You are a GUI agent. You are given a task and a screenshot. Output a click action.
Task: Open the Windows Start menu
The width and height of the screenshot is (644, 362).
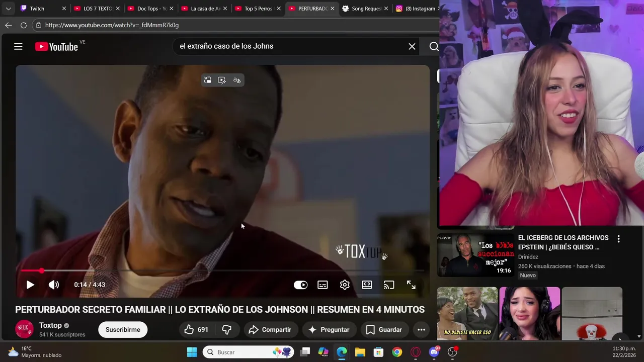click(x=192, y=352)
